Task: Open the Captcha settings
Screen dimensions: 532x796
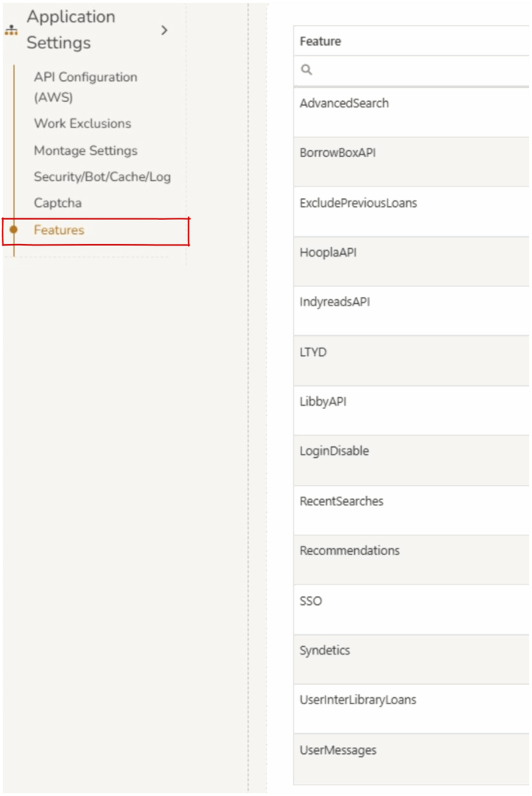Action: click(57, 203)
